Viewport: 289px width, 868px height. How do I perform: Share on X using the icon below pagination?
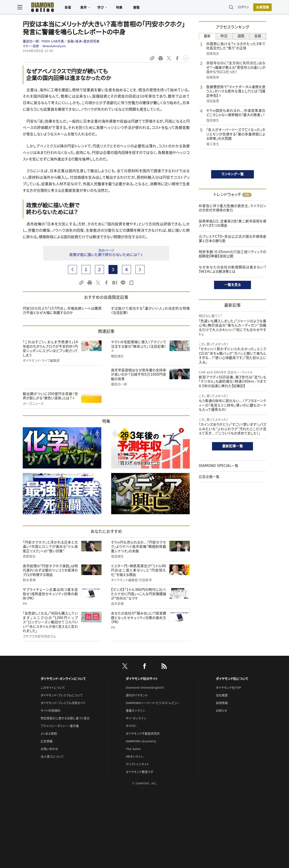pyautogui.click(x=98, y=283)
